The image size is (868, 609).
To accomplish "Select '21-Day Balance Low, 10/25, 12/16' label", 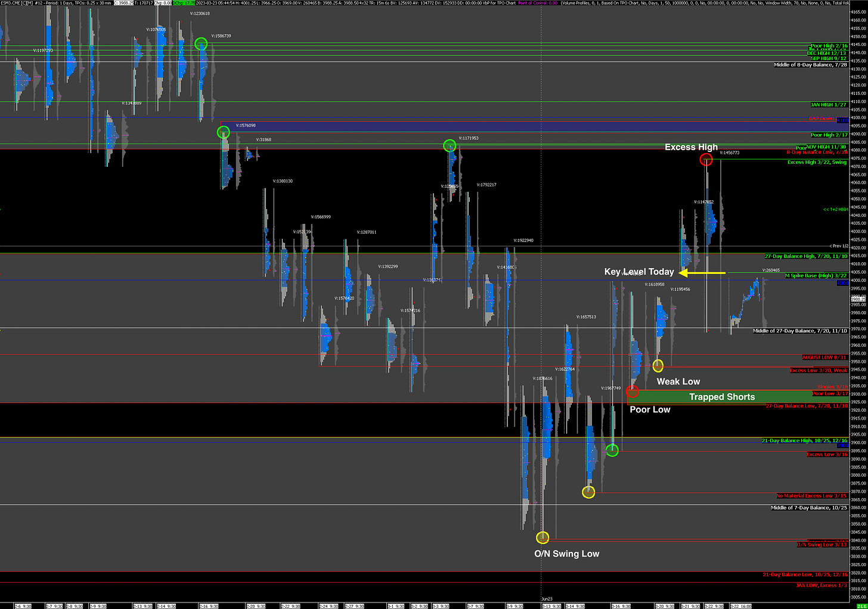I will (805, 575).
